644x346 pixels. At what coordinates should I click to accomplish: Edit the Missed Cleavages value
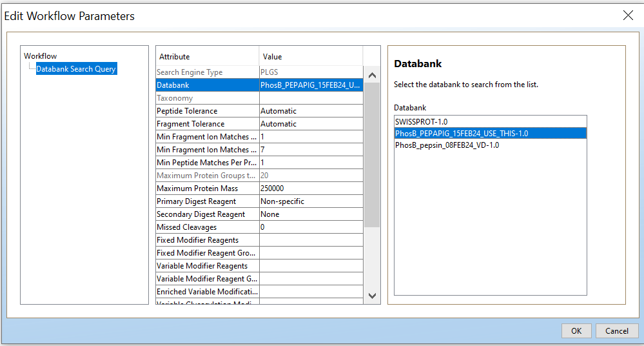tap(311, 227)
